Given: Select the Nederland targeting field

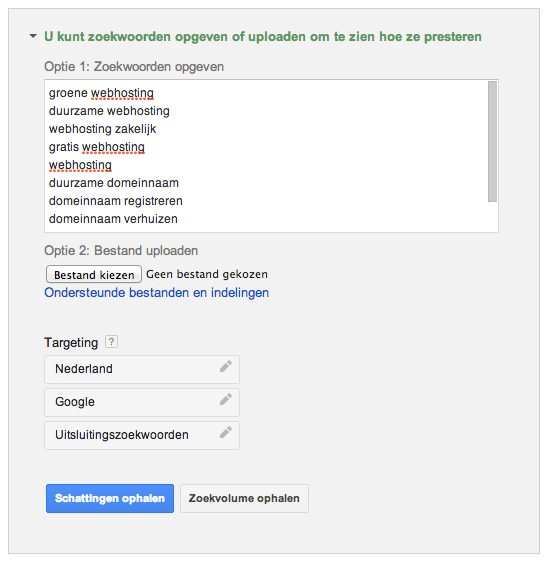Looking at the screenshot, I should (142, 369).
